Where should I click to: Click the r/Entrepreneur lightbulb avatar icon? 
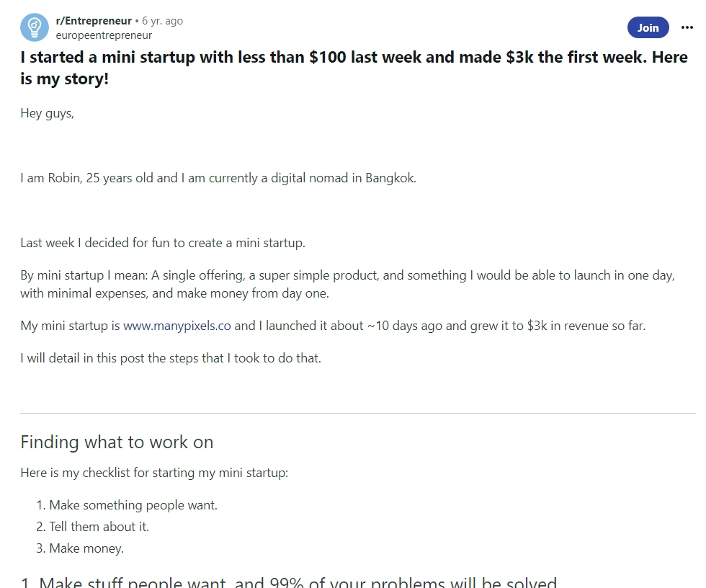click(34, 27)
